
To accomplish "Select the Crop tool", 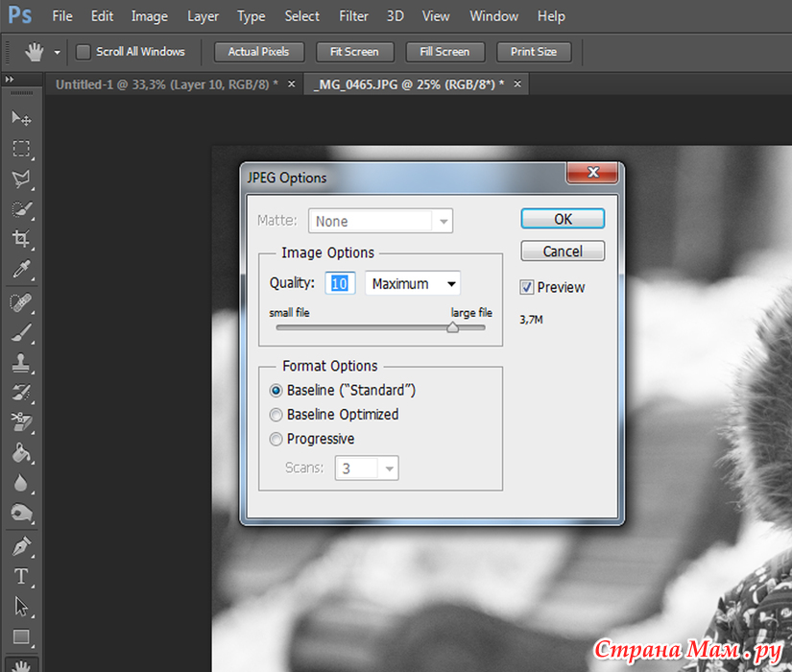I will 21,238.
